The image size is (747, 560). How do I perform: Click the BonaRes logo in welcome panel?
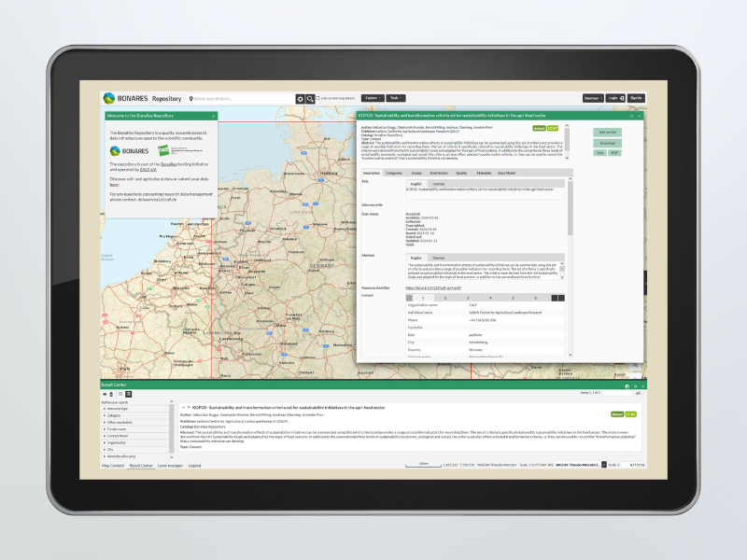click(x=130, y=151)
